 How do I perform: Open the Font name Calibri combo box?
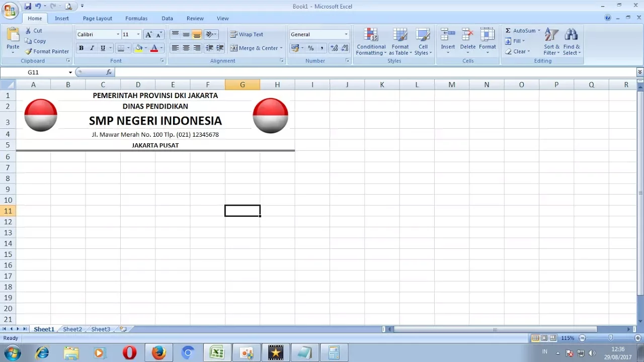coord(98,35)
